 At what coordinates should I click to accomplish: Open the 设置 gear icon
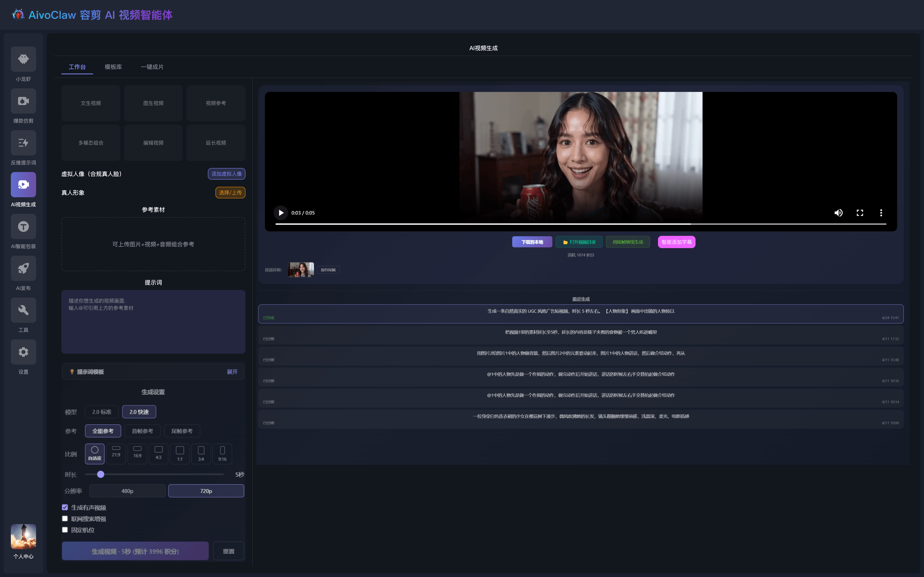coord(23,352)
